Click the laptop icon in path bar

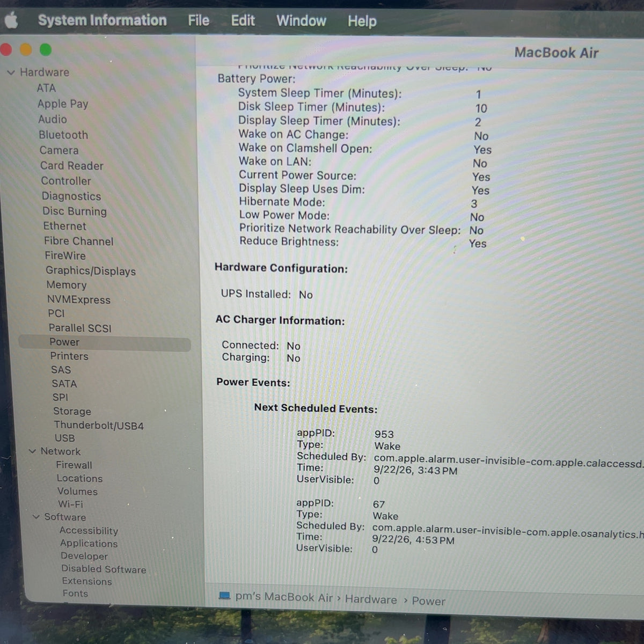[225, 596]
